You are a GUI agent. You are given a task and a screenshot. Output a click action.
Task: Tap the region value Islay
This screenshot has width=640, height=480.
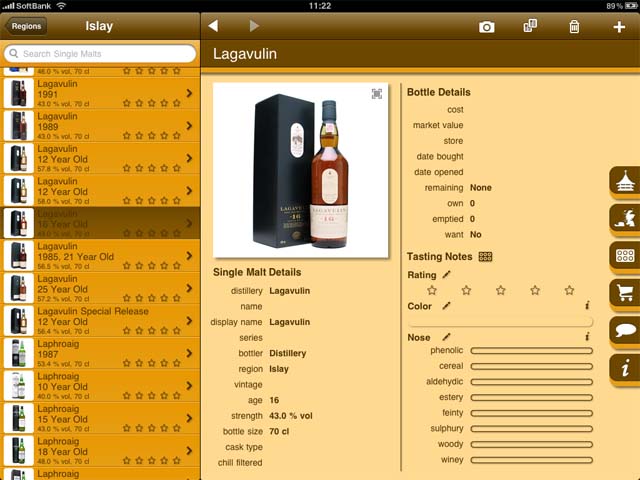click(279, 369)
